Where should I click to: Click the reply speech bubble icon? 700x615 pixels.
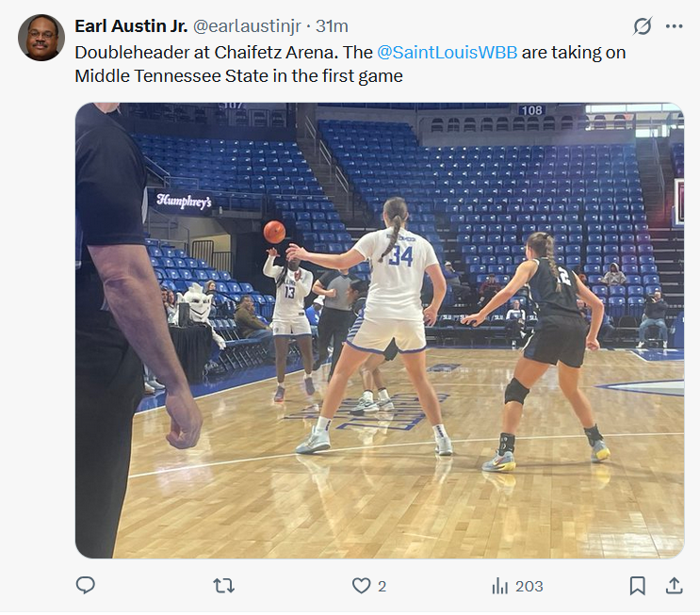coord(86,586)
